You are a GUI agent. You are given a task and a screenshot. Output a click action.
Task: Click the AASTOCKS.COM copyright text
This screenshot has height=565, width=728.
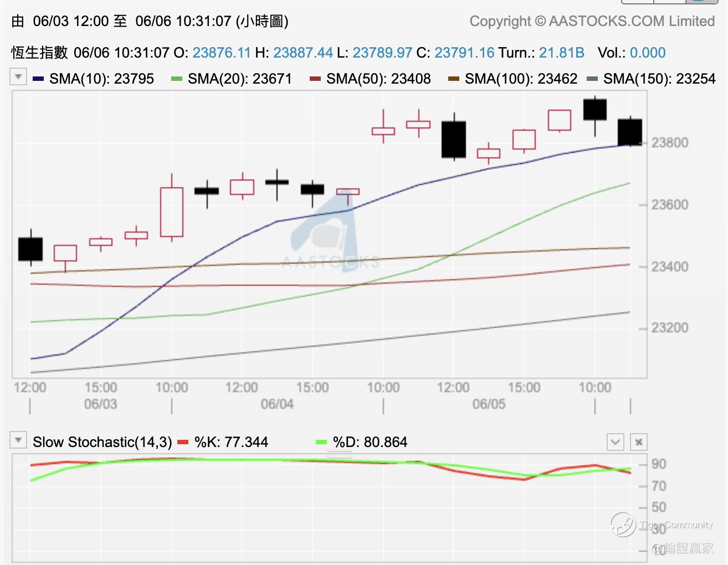[x=592, y=21]
